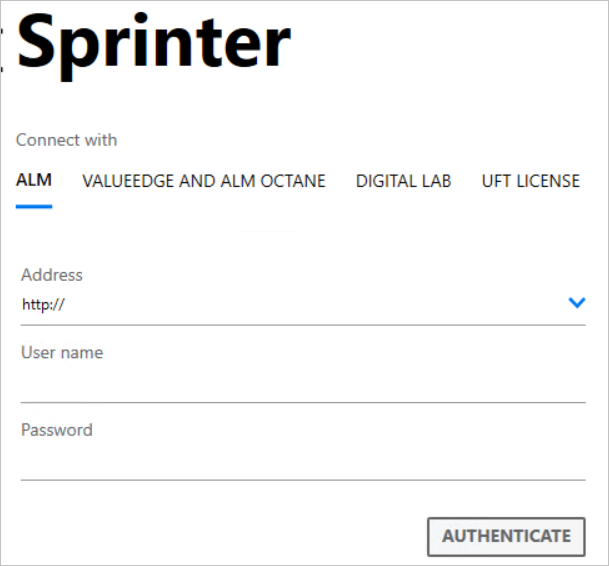This screenshot has width=609, height=566.
Task: Expand the Address dropdown chevron
Action: tap(576, 303)
